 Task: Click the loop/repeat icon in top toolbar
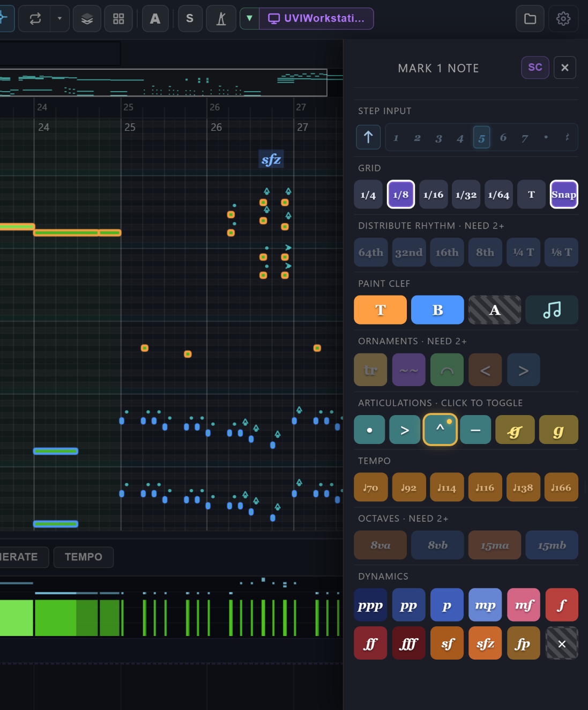[35, 19]
